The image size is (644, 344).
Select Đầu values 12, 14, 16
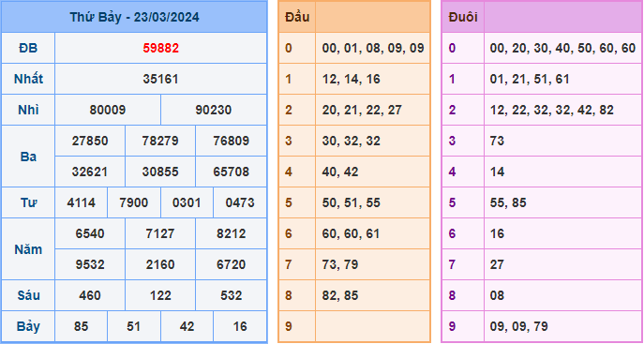point(352,80)
